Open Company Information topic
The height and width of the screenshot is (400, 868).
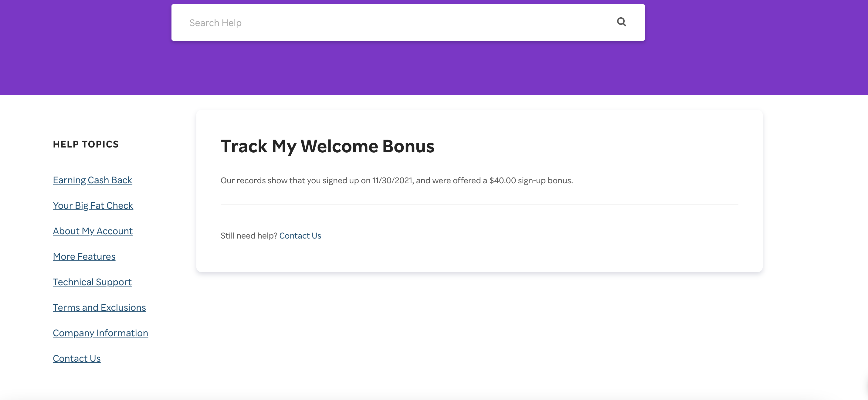point(100,333)
